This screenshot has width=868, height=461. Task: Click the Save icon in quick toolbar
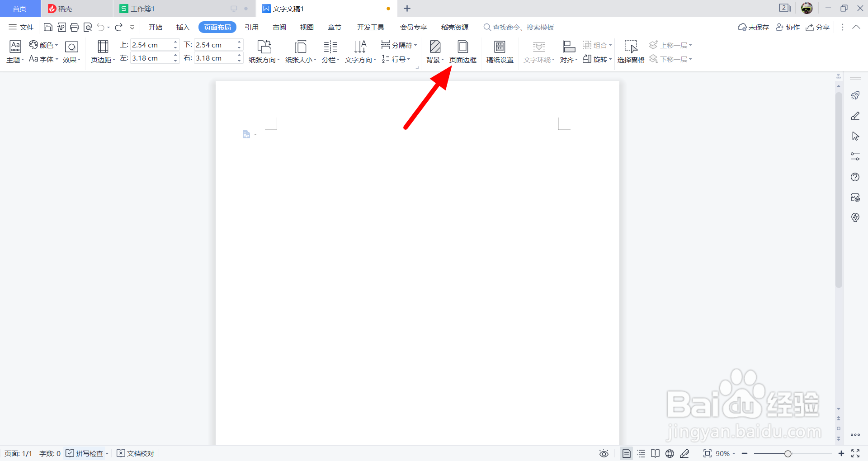pyautogui.click(x=48, y=27)
